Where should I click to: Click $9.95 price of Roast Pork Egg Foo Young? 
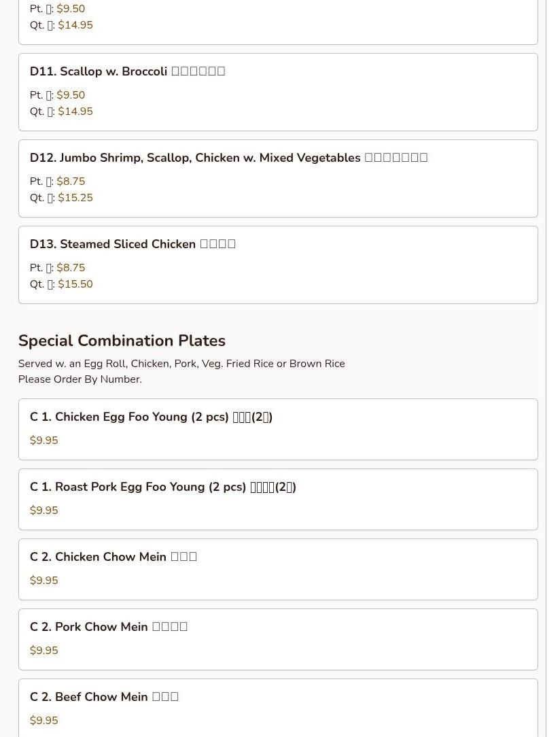coord(44,511)
